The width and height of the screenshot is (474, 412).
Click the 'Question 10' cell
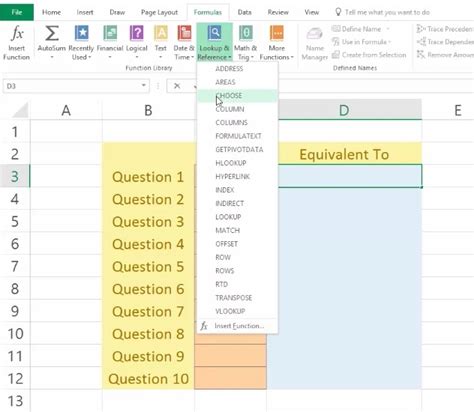click(x=148, y=378)
